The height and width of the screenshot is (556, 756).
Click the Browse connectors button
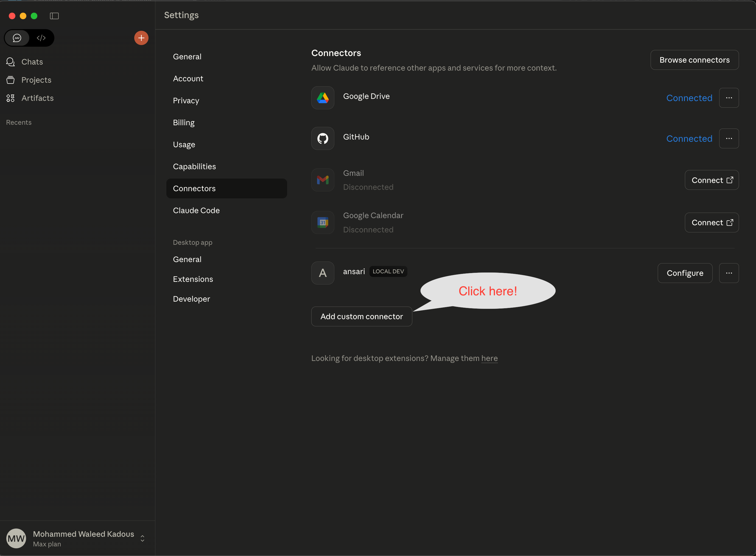pyautogui.click(x=695, y=60)
